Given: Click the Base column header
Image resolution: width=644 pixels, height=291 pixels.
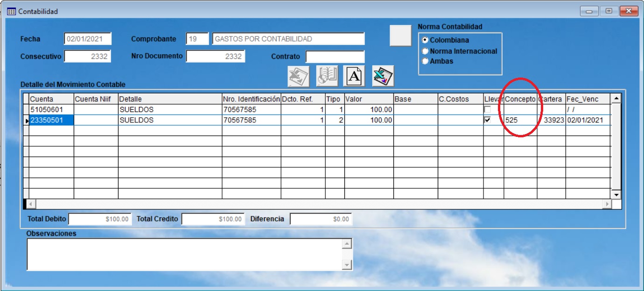Looking at the screenshot, I should point(415,99).
